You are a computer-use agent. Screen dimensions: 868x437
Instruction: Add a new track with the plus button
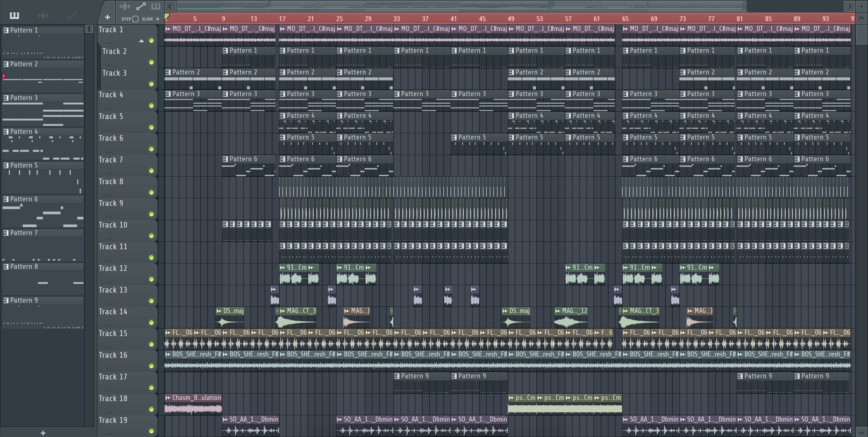click(108, 17)
